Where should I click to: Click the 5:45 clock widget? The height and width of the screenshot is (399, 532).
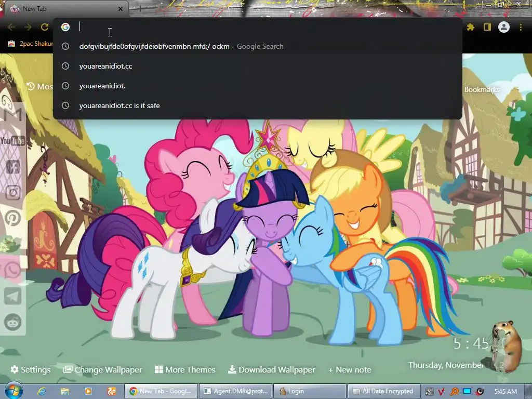click(x=471, y=343)
